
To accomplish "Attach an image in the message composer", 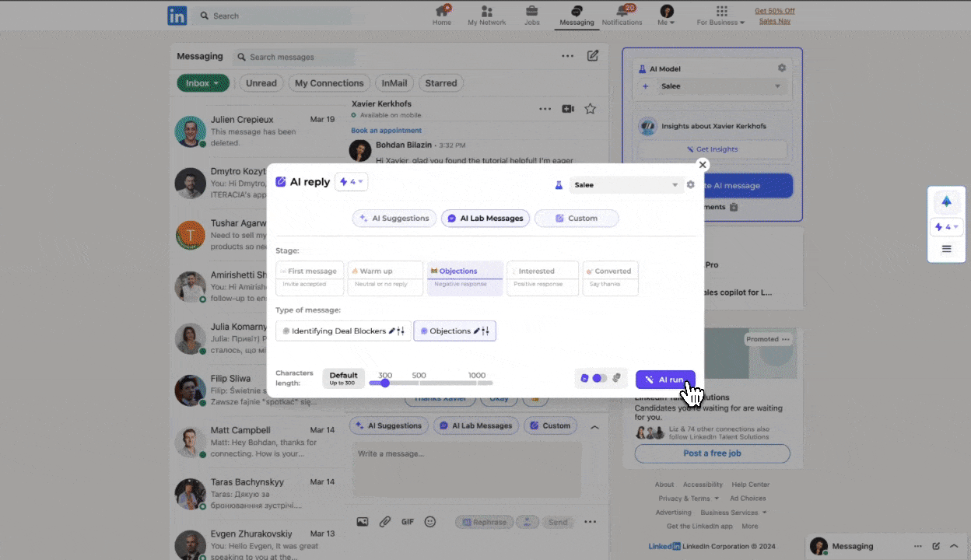I will coord(363,522).
